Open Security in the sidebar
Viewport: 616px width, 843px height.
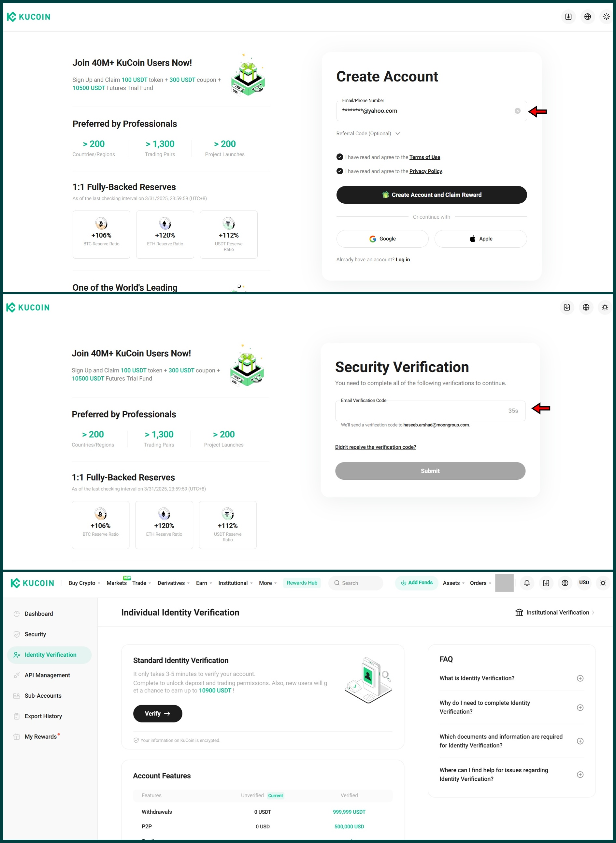[x=49, y=634]
